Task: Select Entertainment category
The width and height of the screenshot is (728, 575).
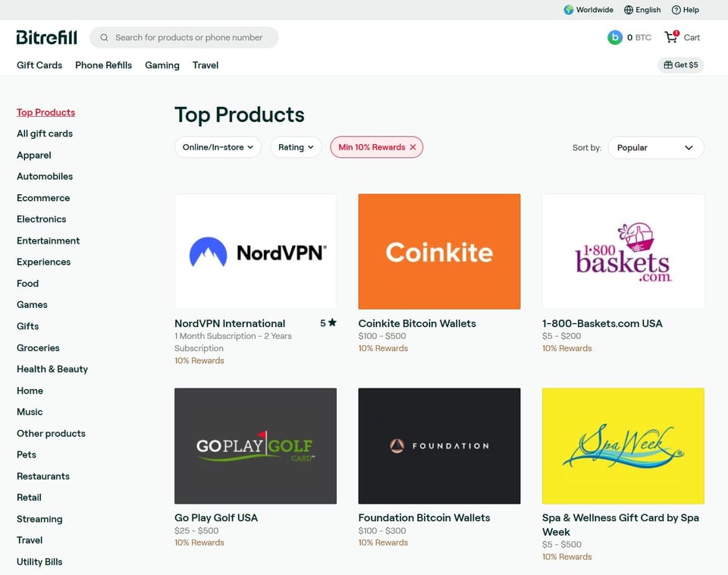Action: pos(49,240)
